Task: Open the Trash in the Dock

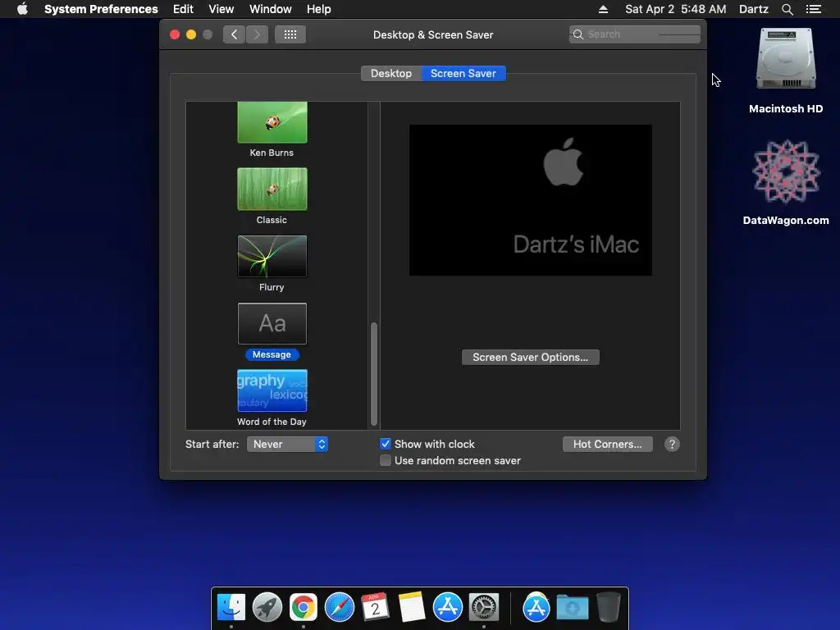Action: click(608, 607)
